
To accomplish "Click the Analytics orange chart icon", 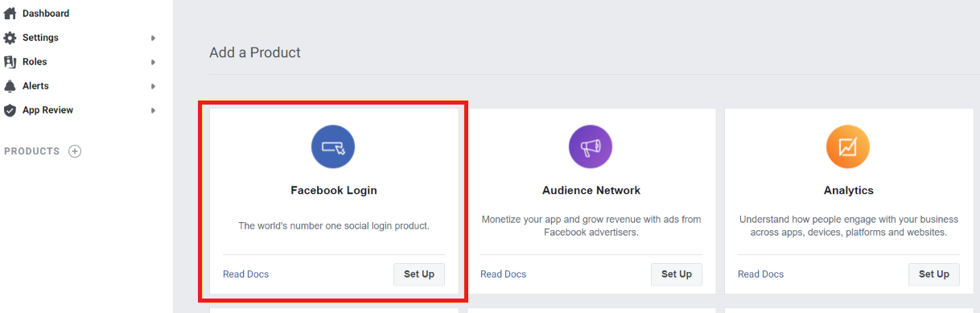I will coord(848,147).
